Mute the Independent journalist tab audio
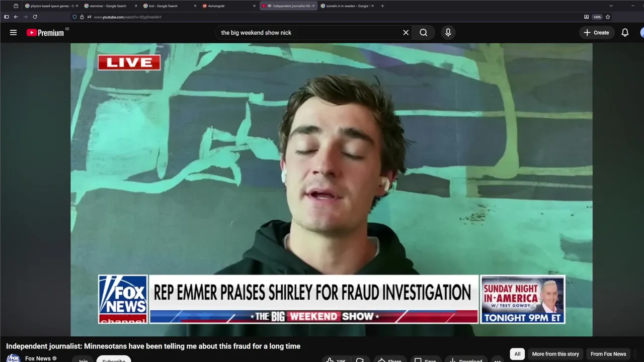The image size is (644, 362). pos(269,6)
